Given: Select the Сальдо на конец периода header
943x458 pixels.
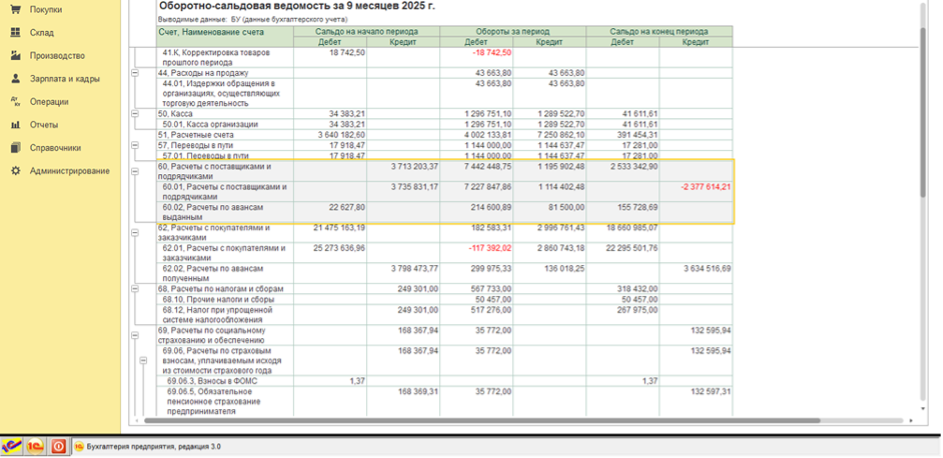Looking at the screenshot, I should 659,31.
